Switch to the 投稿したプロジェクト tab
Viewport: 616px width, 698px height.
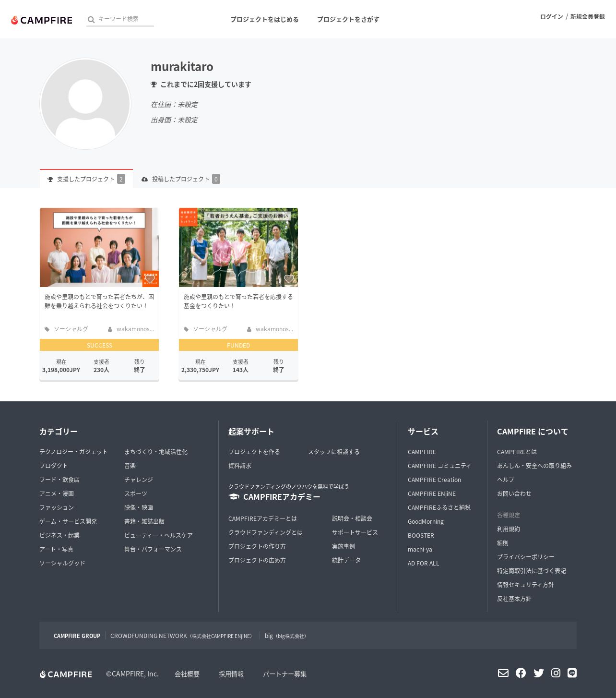click(x=181, y=179)
